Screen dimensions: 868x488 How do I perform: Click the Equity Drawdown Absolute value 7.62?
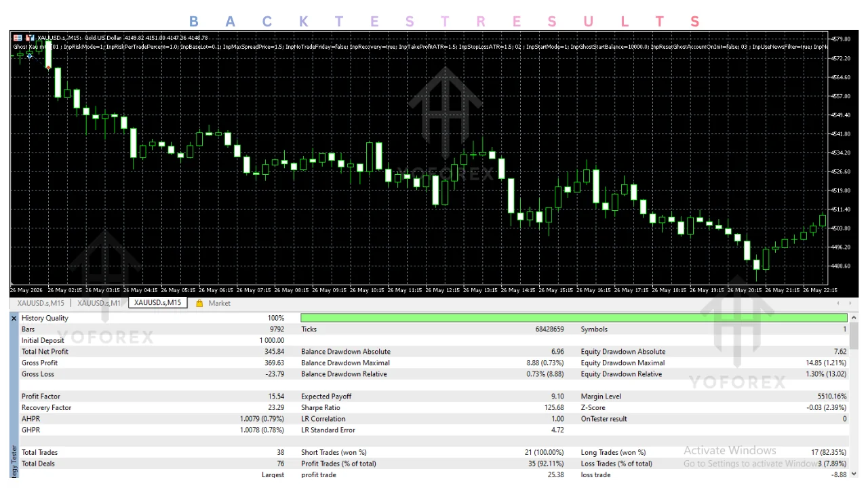[840, 352]
